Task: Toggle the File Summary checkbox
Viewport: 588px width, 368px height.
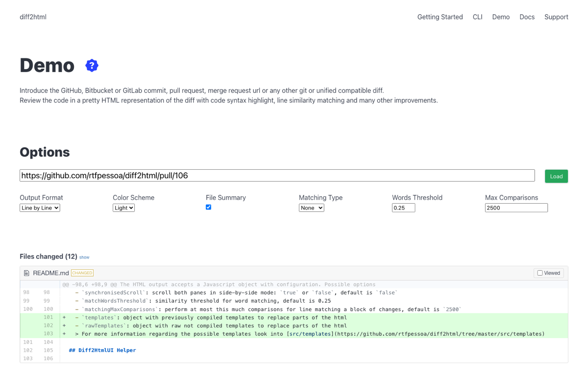Action: pyautogui.click(x=208, y=207)
